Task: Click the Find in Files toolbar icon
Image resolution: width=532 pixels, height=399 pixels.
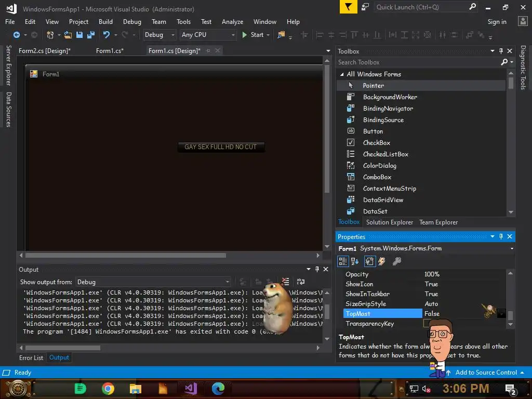Action: [x=281, y=35]
